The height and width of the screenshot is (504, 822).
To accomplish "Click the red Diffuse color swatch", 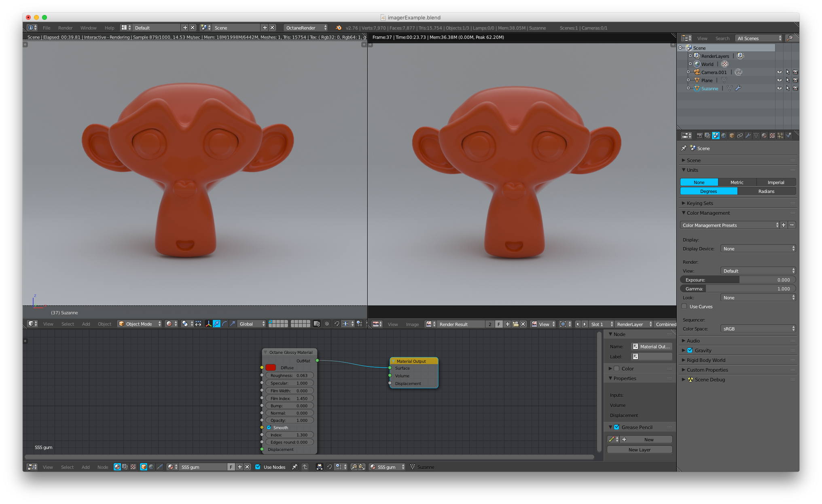I will 271,368.
